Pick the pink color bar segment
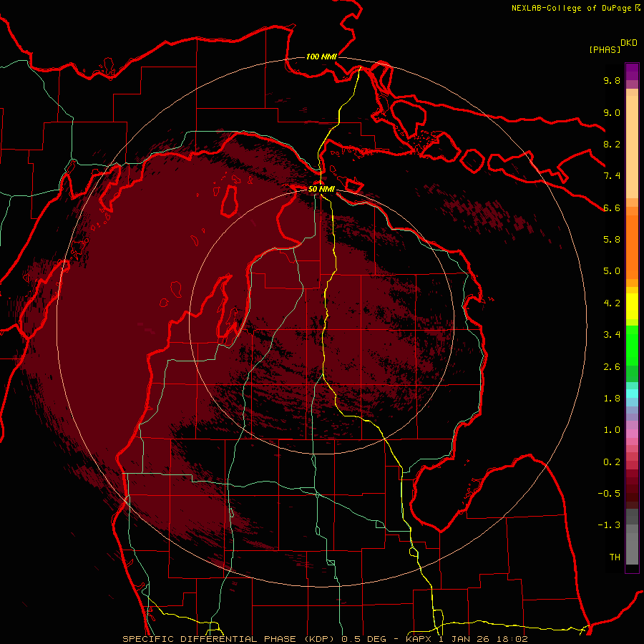The image size is (644, 644). pos(632,434)
